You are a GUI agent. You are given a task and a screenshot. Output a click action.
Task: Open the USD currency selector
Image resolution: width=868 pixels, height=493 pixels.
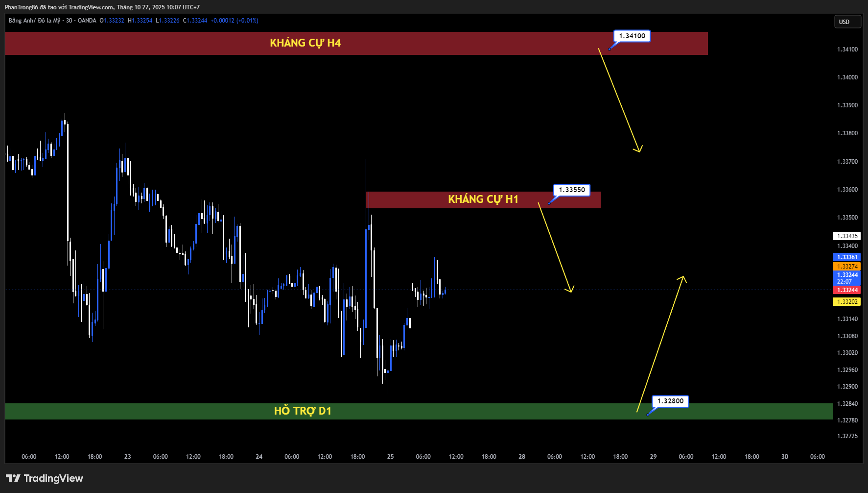click(847, 22)
